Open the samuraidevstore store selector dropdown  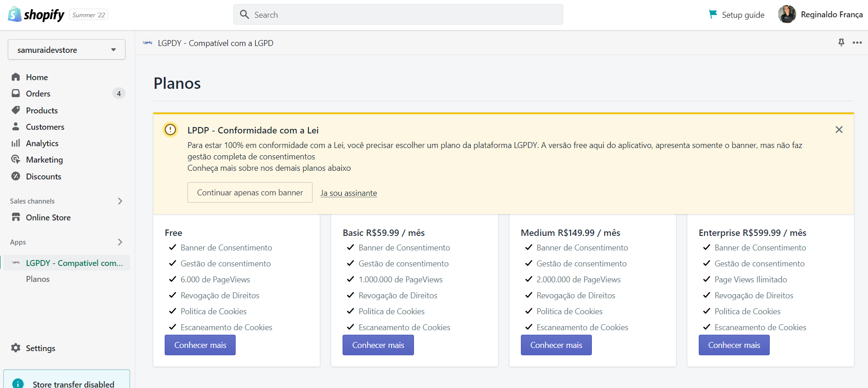pos(66,50)
